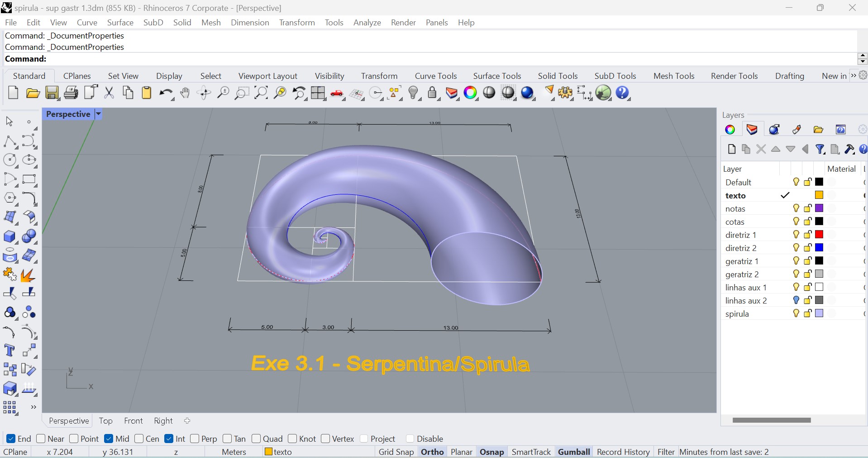Click the blue color swatch of diretriz 2
This screenshot has height=458, width=868.
click(819, 248)
